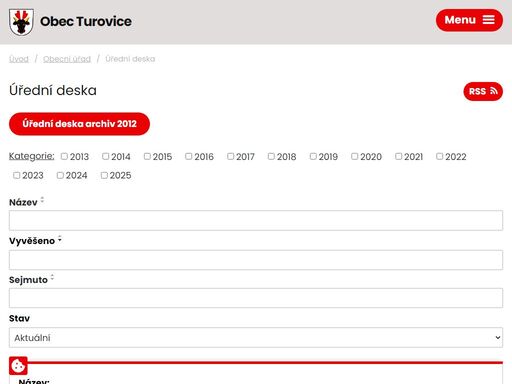Screen dimensions: 512x384
Task: Click the Úřední deska breadcrumb text
Action: click(x=130, y=59)
